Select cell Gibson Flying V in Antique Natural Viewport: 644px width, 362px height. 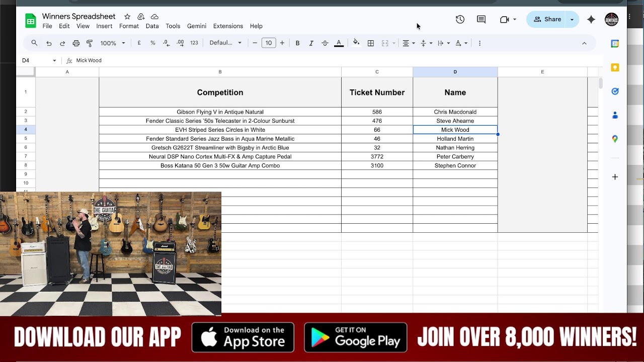(x=220, y=112)
